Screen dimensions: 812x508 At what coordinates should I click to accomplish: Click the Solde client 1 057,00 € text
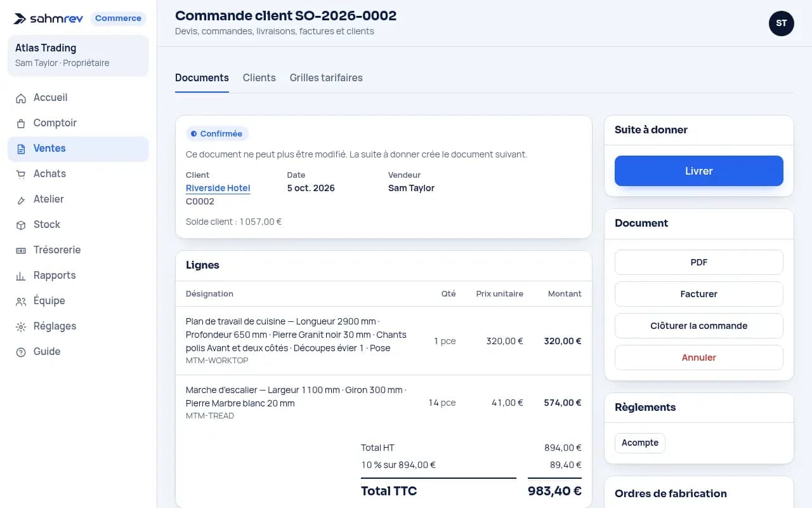coord(233,222)
